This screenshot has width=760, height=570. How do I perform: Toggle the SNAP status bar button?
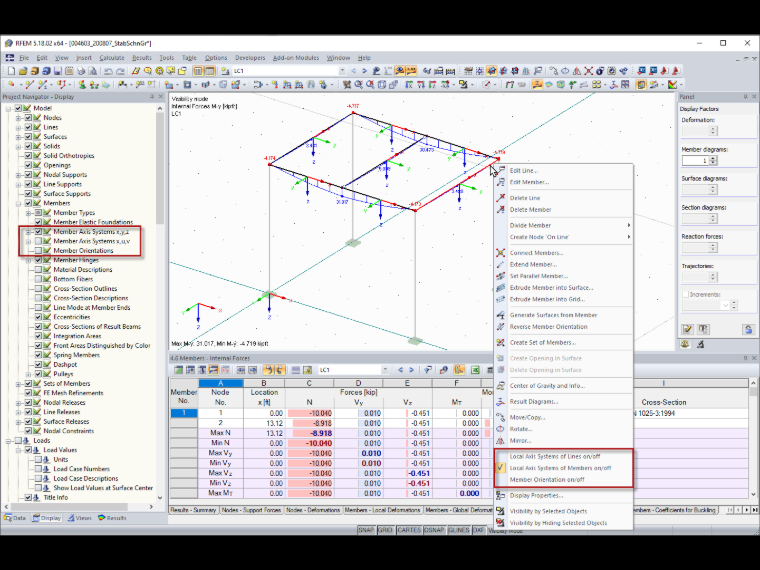366,530
